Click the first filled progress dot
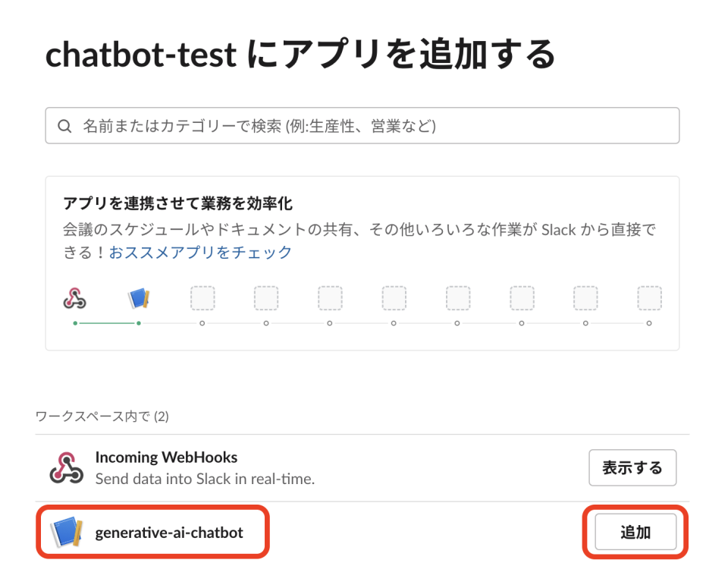The width and height of the screenshot is (728, 585). point(74,322)
